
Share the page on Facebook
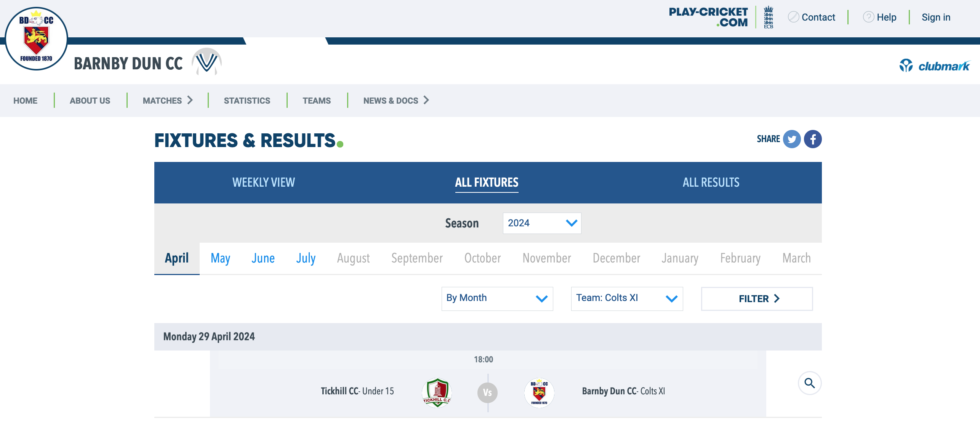[813, 139]
